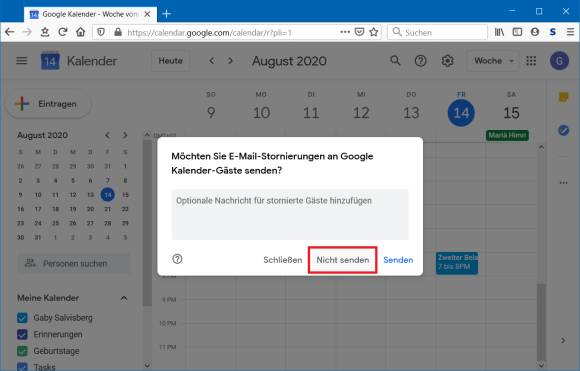
Task: Reload the page with the refresh icon
Action: click(63, 32)
